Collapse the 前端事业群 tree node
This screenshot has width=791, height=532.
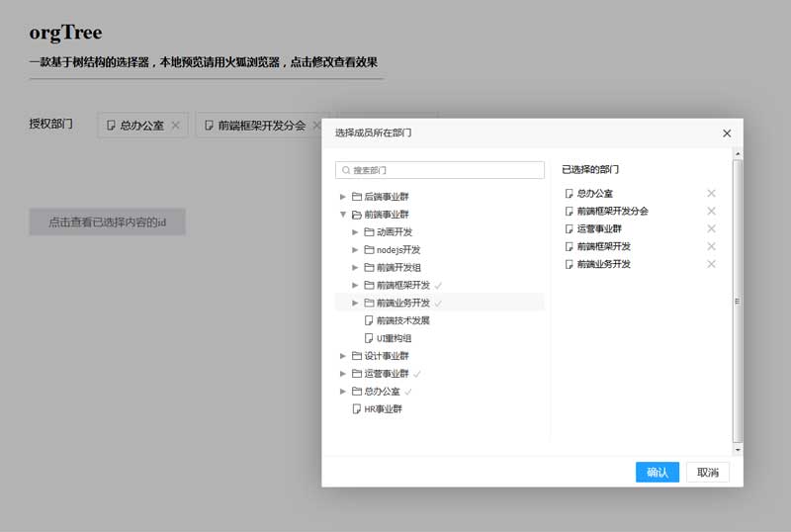(342, 215)
